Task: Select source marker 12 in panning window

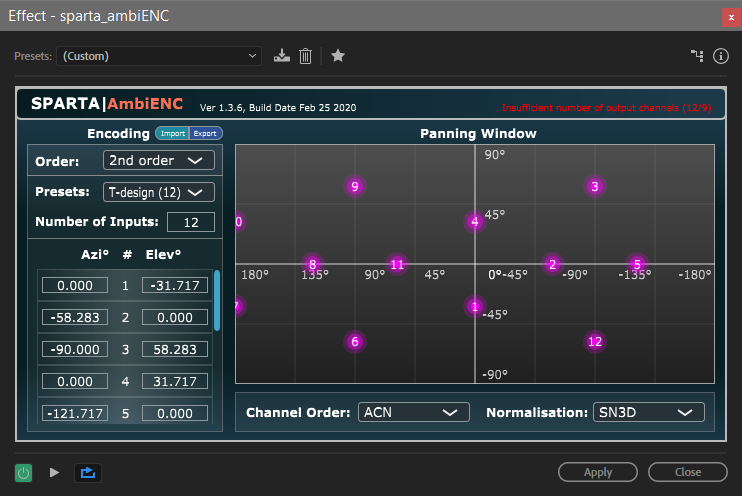Action: (x=595, y=341)
